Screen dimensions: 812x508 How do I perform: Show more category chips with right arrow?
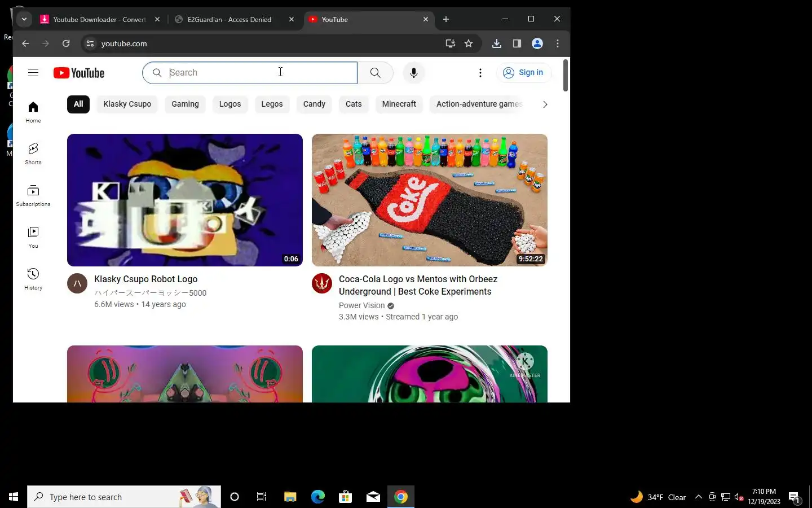545,104
